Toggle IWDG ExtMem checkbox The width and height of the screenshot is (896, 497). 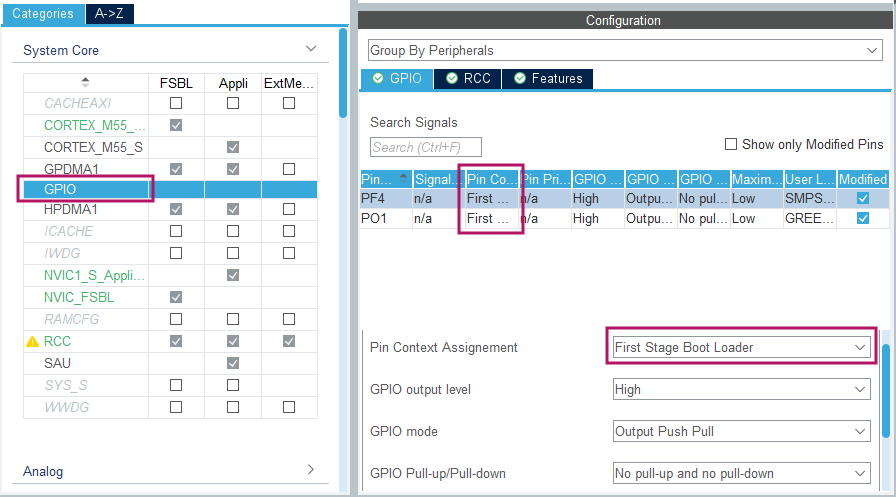coord(289,253)
